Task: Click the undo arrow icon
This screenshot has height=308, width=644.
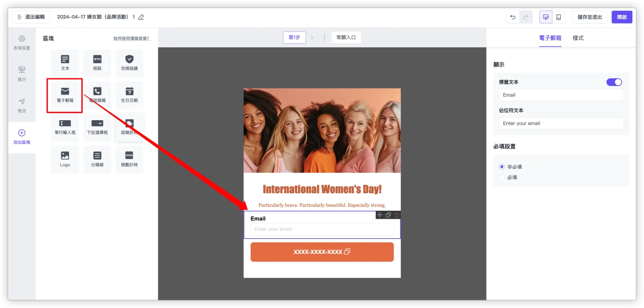Action: click(513, 17)
